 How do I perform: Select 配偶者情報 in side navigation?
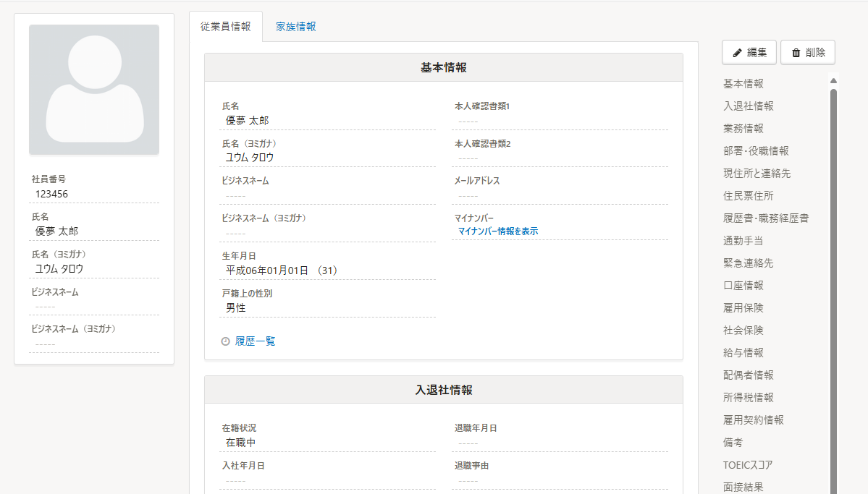coord(749,375)
